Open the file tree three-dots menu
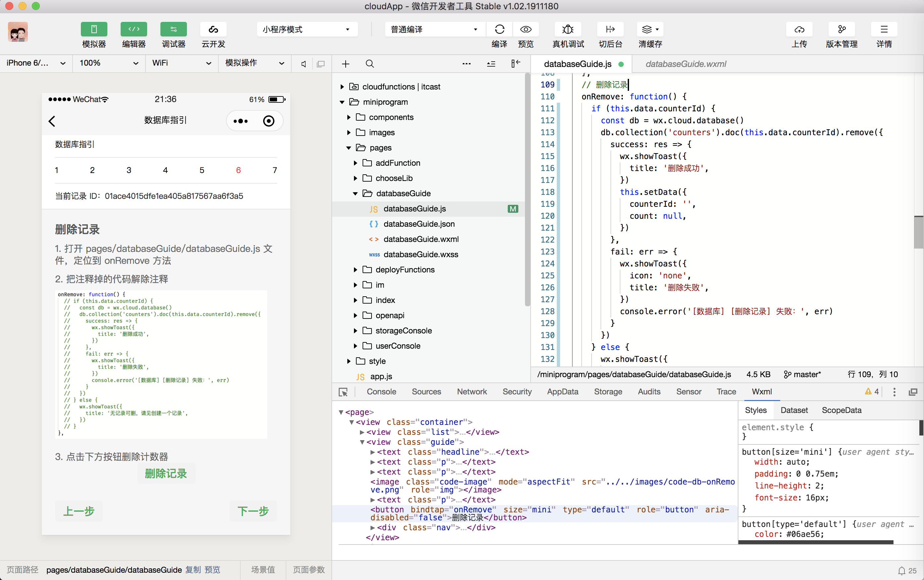This screenshot has height=580, width=924. [466, 64]
